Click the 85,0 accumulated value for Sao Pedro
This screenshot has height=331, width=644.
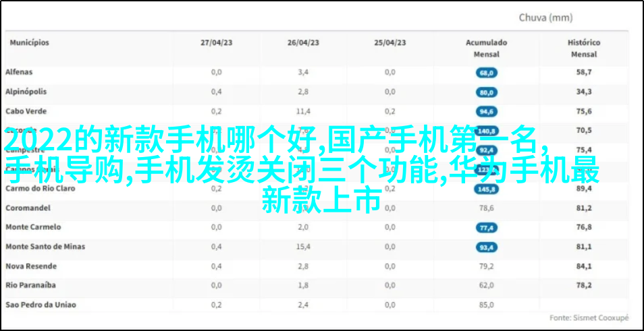point(487,305)
